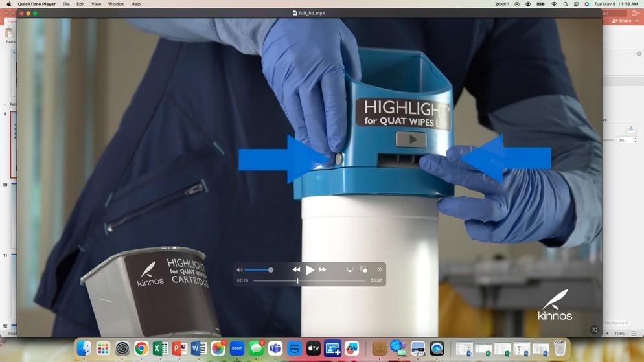Select slide 12 in PowerPoint thumbnail pane

pyautogui.click(x=14, y=326)
